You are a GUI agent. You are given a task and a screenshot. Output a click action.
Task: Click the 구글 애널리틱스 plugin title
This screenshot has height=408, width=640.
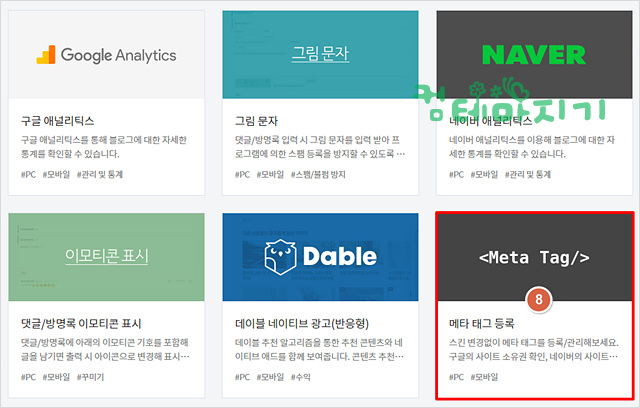coord(58,121)
